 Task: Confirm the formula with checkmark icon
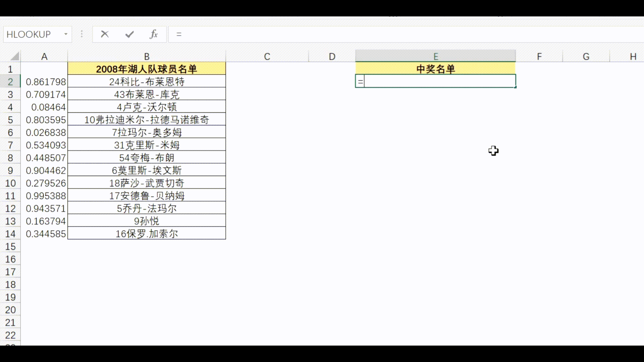click(129, 34)
